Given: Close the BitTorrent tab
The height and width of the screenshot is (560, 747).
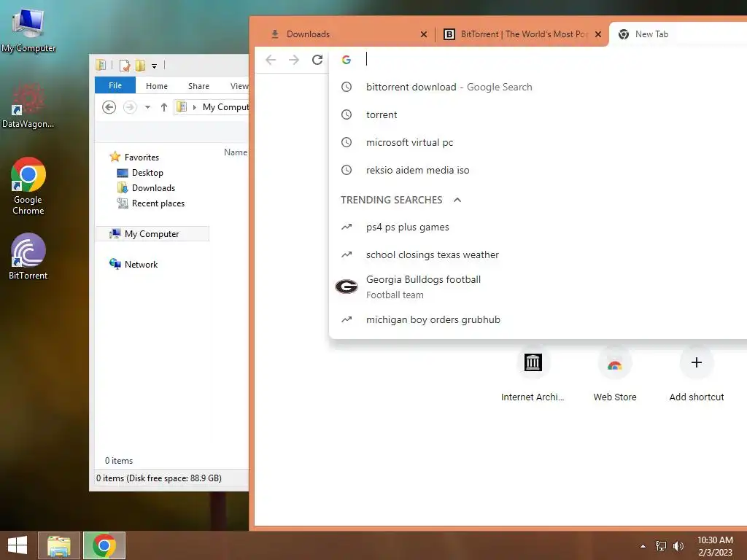Looking at the screenshot, I should pos(598,34).
